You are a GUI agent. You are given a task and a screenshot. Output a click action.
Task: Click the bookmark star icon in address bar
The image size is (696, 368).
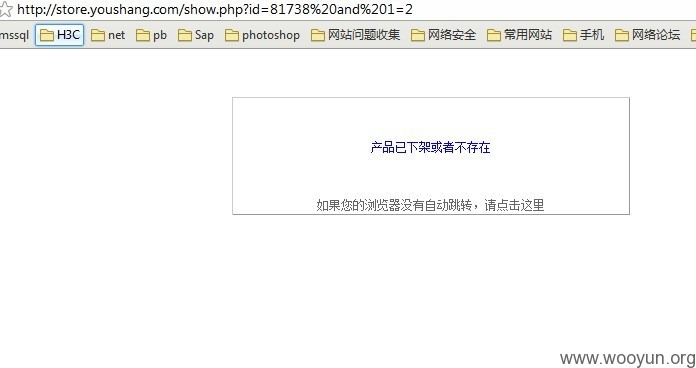(5, 9)
